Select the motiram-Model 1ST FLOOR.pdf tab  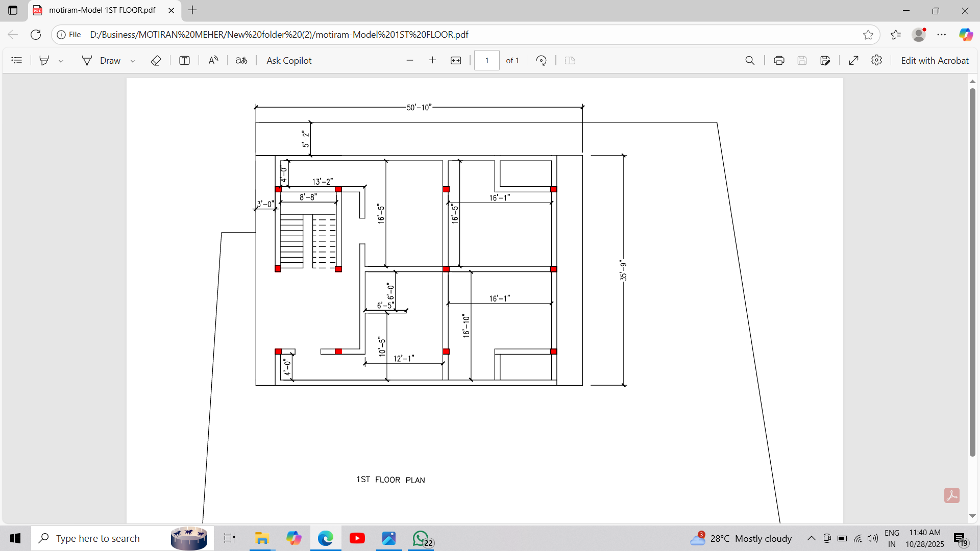pyautogui.click(x=102, y=10)
